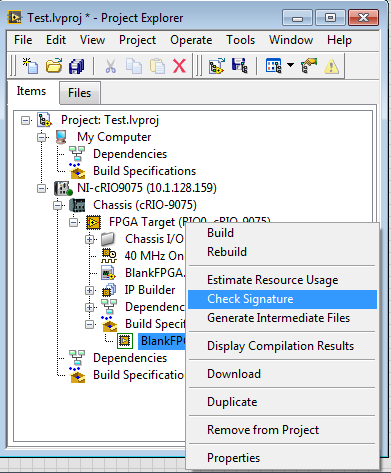The height and width of the screenshot is (473, 391).
Task: Click the Cut scissors icon
Action: pos(110,66)
